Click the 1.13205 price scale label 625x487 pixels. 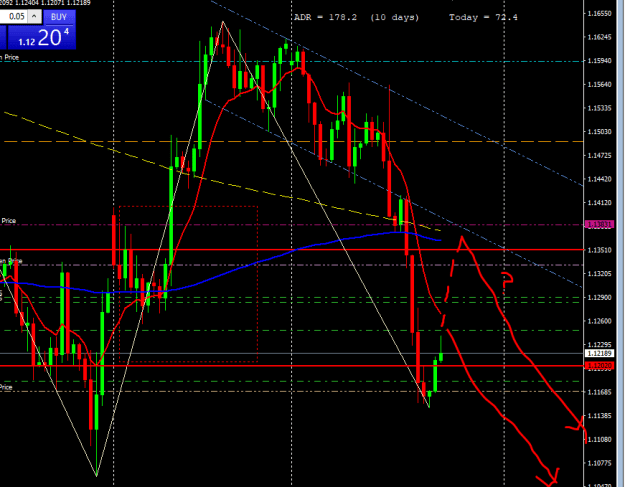(599, 274)
